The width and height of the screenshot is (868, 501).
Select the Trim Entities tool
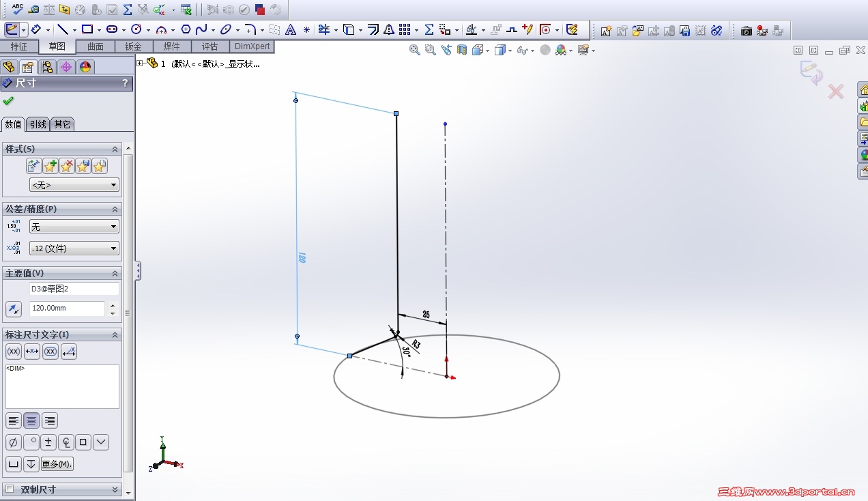pos(324,29)
